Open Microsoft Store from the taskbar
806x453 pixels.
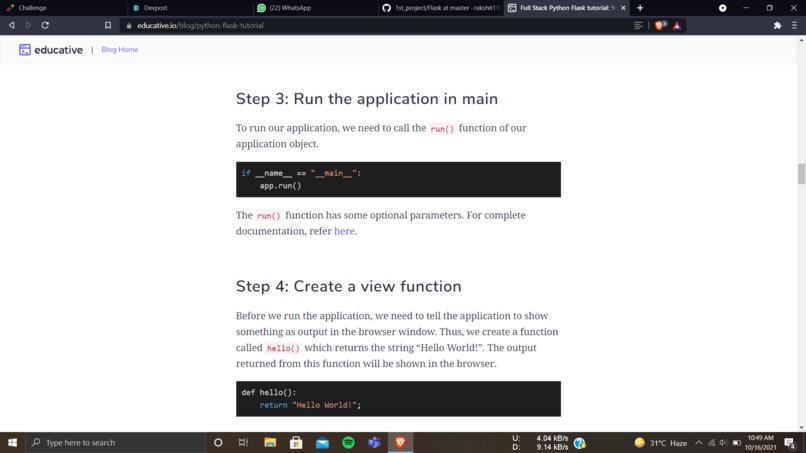tap(296, 442)
